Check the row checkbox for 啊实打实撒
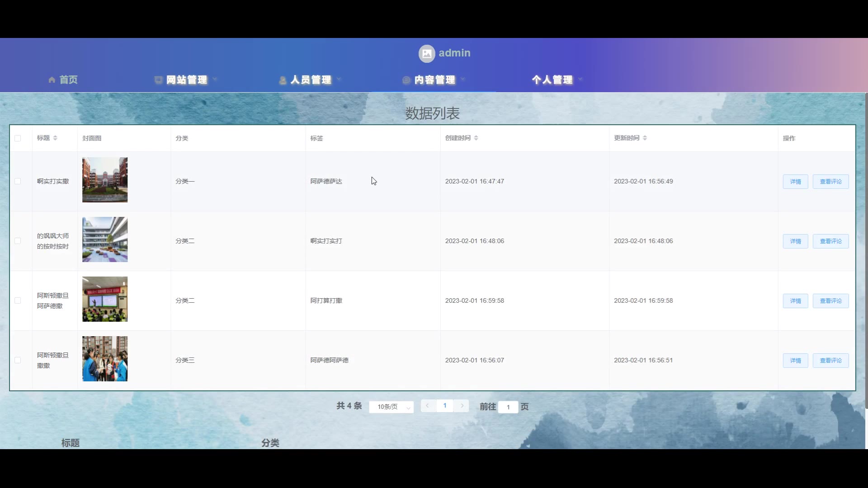Viewport: 868px width, 488px height. pos(18,181)
